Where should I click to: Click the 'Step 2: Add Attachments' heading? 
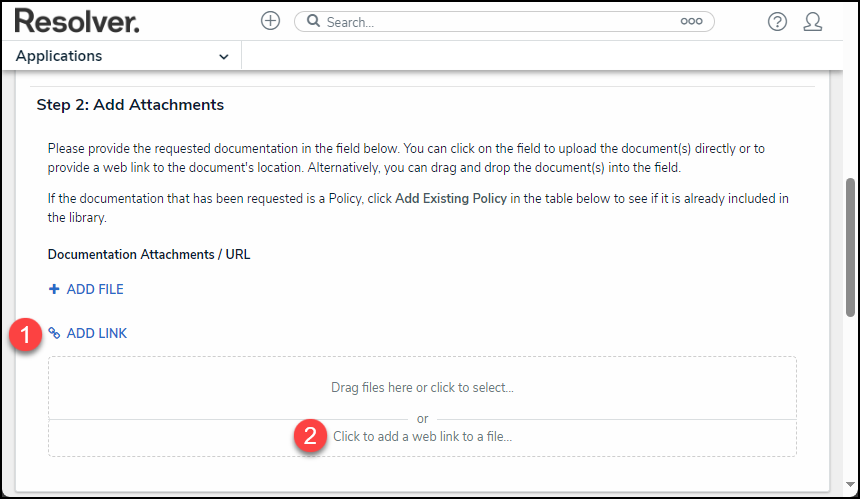[x=130, y=104]
